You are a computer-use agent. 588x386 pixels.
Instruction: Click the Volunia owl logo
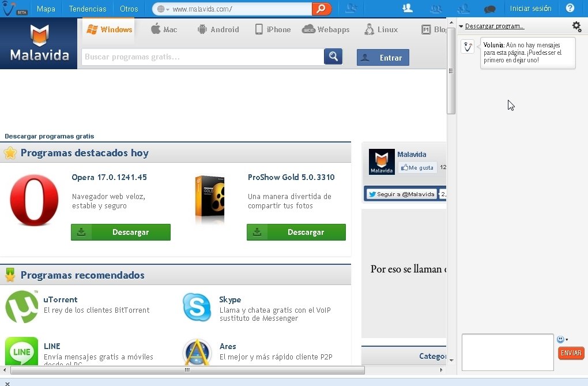tap(8, 8)
